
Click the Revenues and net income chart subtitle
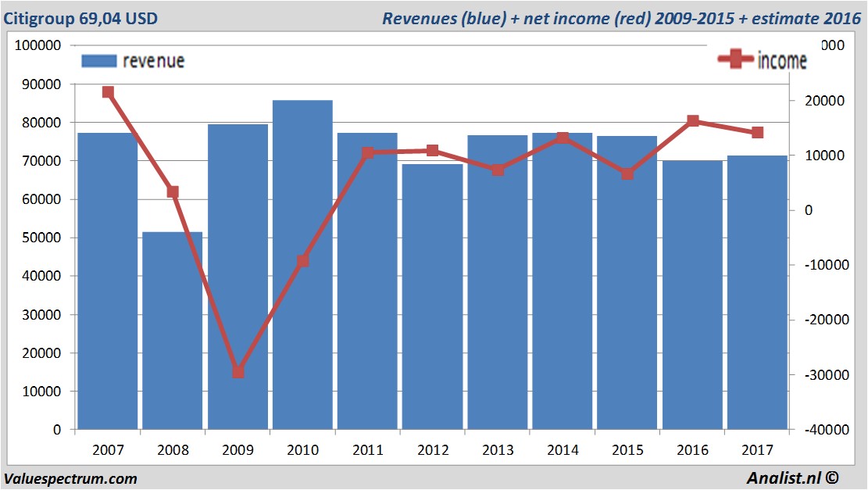[x=621, y=18]
